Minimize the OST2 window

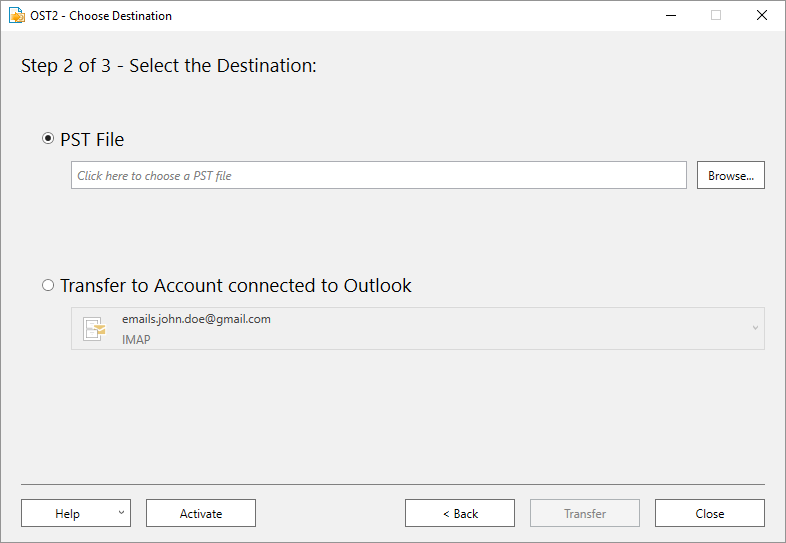671,16
